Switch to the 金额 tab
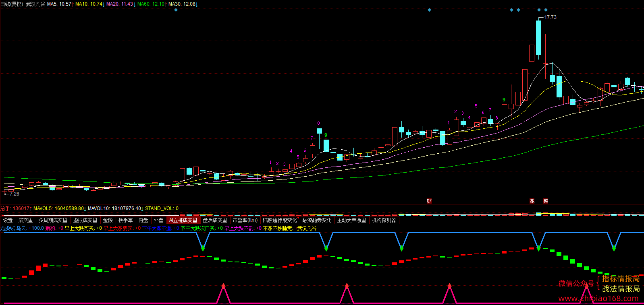Screen dimensions: 644x305 108,220
